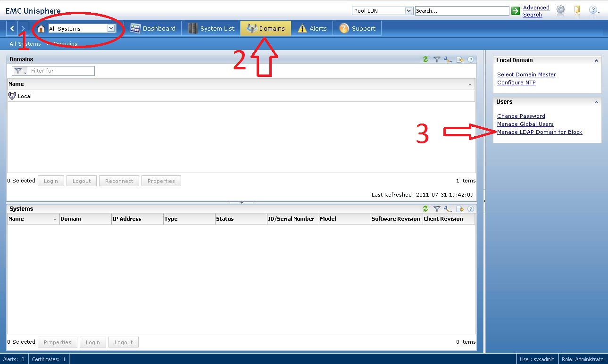Collapse the Local Domain panel

[x=596, y=61]
